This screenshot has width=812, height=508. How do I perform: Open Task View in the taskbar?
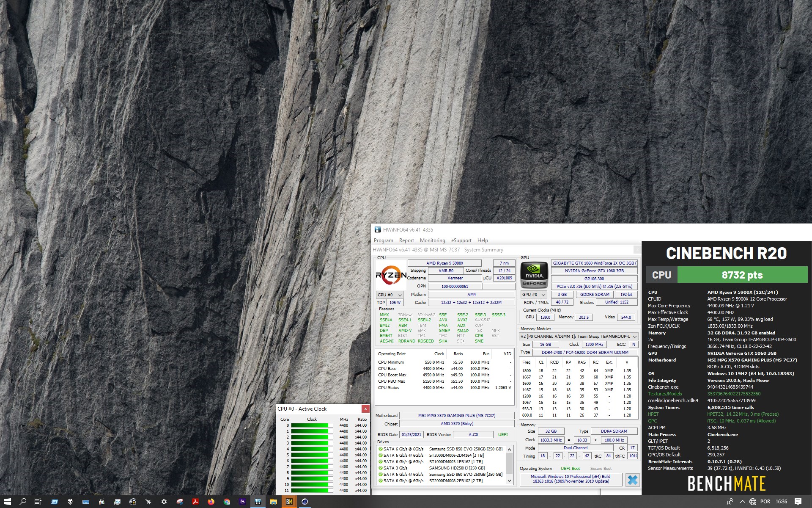click(38, 502)
